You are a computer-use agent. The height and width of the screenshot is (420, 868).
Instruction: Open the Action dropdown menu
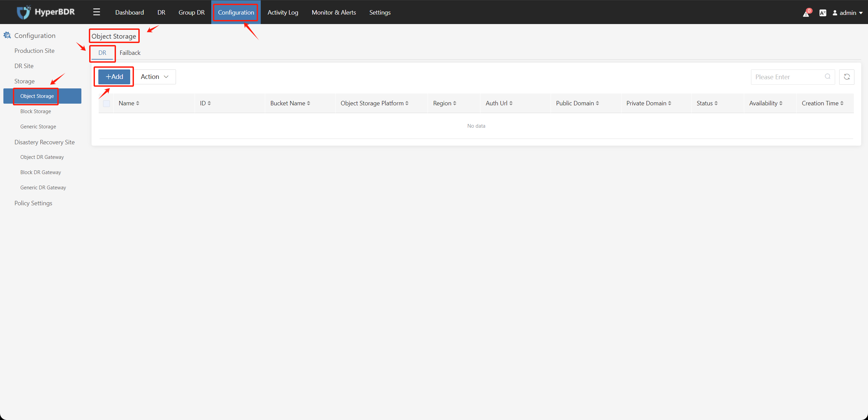pos(155,76)
